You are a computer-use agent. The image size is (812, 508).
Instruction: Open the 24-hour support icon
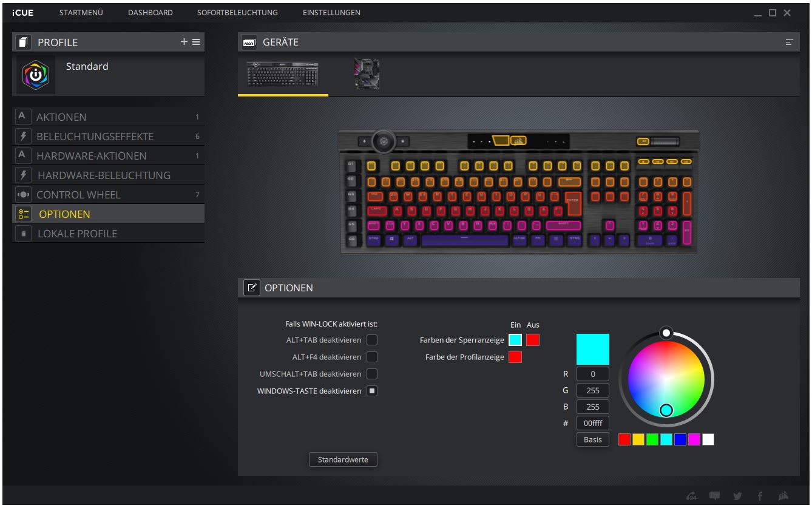coord(692,496)
